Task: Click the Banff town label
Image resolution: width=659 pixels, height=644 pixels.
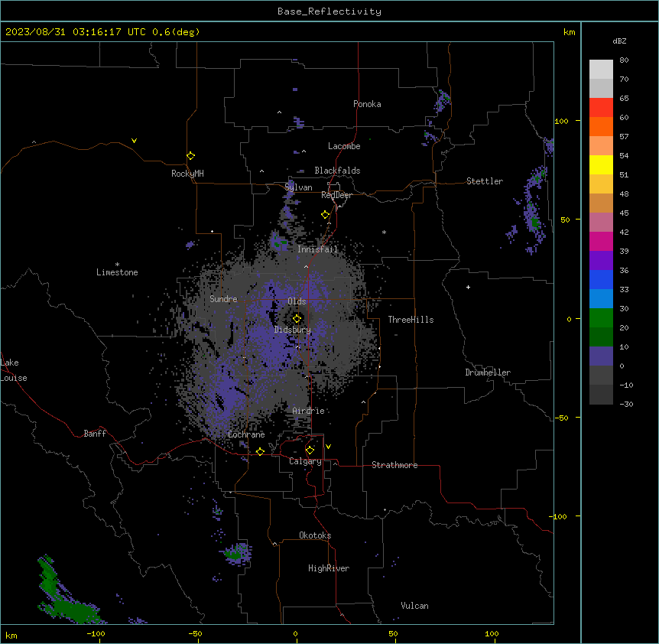Action: [95, 434]
